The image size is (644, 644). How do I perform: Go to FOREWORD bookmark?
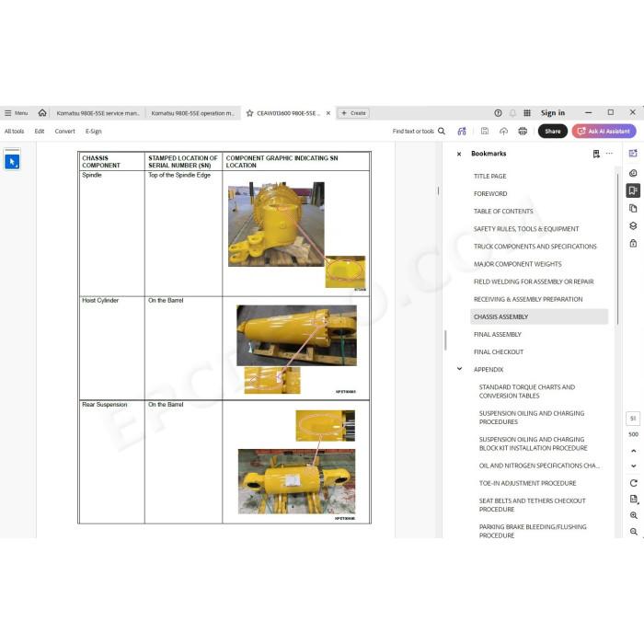[490, 193]
